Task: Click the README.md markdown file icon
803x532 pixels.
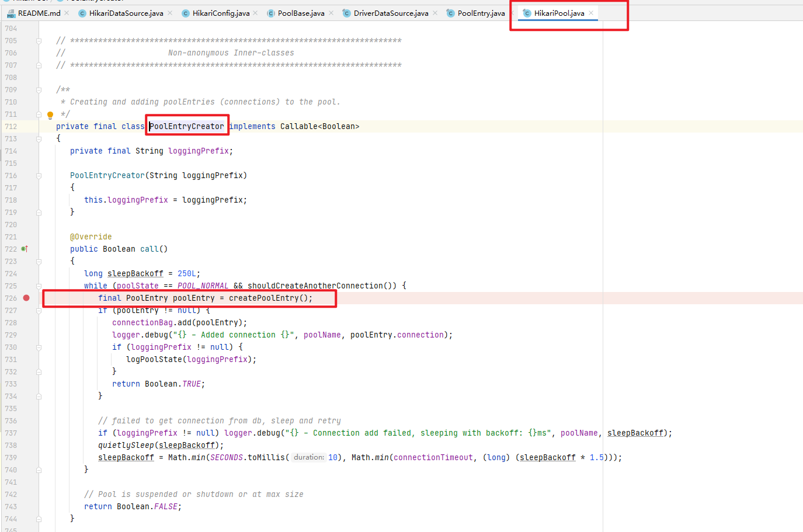Action: click(11, 13)
